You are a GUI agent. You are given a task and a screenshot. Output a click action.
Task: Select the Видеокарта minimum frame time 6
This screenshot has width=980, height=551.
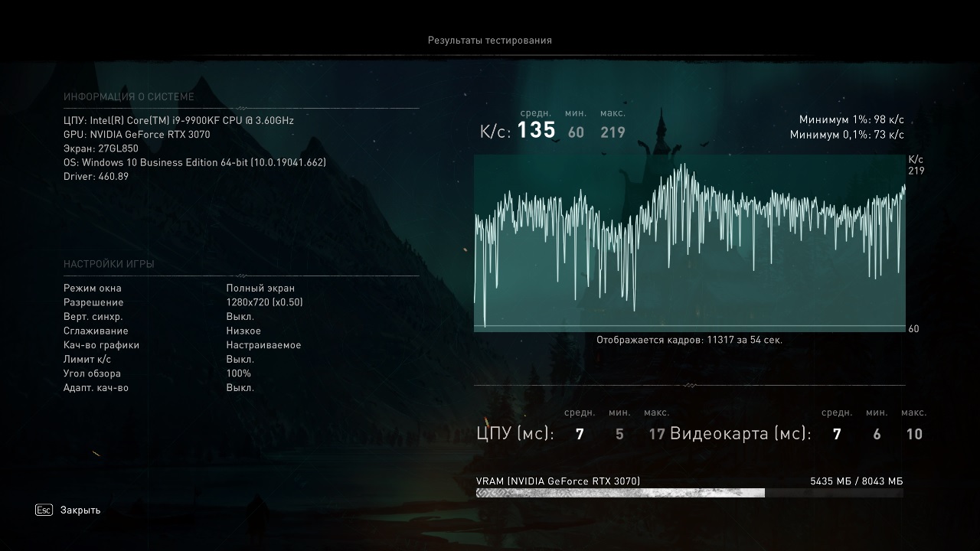tap(877, 435)
